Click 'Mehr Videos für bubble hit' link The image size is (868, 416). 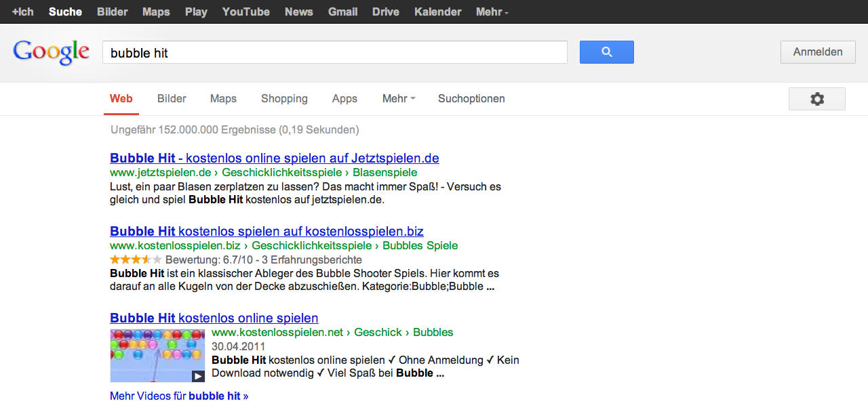179,396
